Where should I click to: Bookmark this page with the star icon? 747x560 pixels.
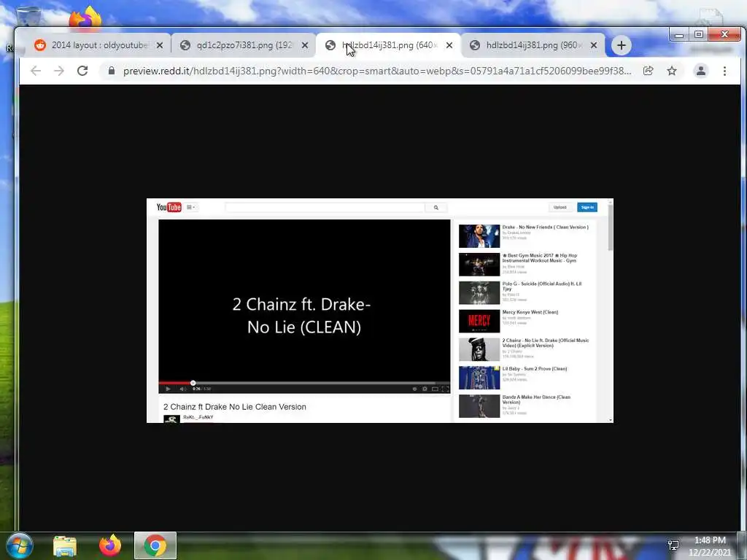[x=672, y=71]
